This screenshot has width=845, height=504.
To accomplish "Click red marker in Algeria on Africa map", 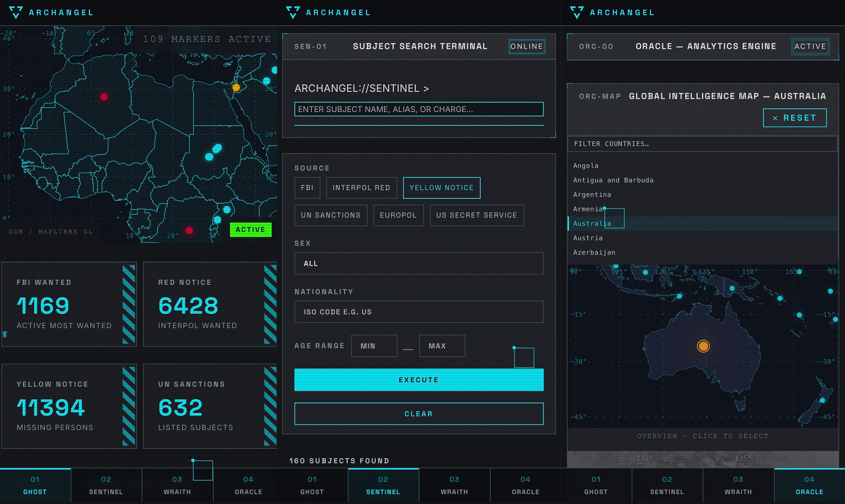I will pos(104,97).
